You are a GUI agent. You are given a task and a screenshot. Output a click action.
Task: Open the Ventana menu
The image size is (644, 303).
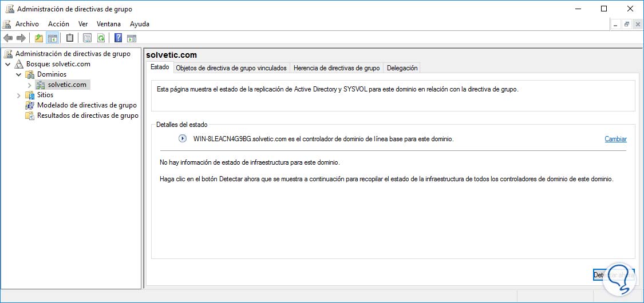(108, 24)
